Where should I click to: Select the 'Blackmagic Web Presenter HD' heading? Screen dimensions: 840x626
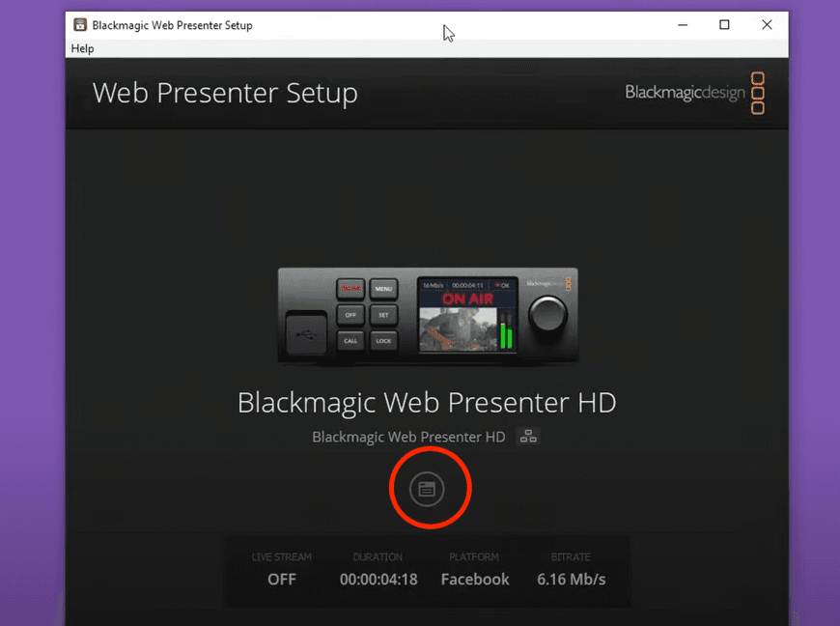pyautogui.click(x=427, y=403)
